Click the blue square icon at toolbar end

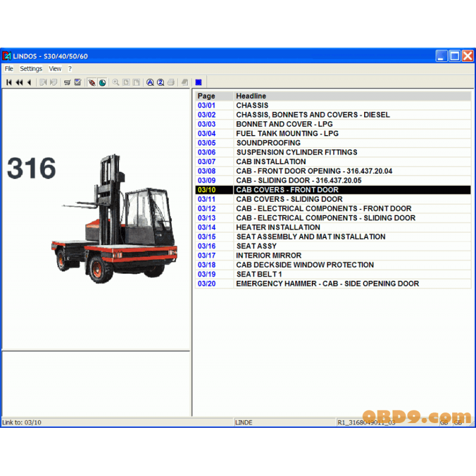click(198, 82)
